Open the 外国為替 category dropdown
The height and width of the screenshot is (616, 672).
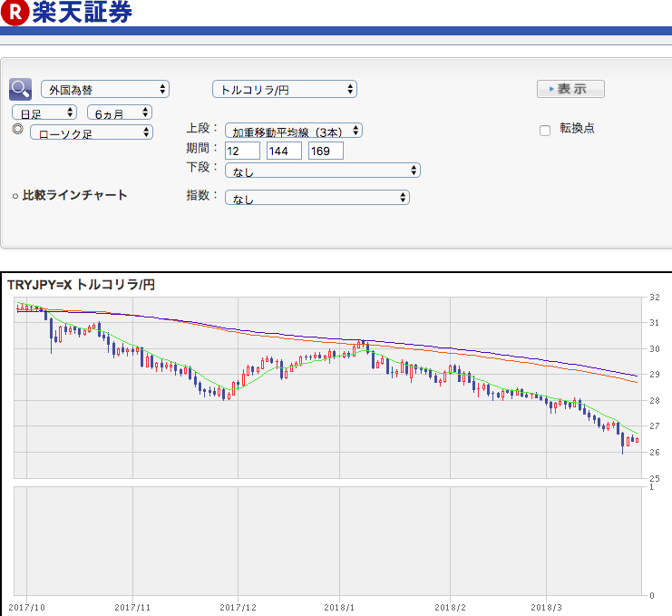tap(105, 89)
